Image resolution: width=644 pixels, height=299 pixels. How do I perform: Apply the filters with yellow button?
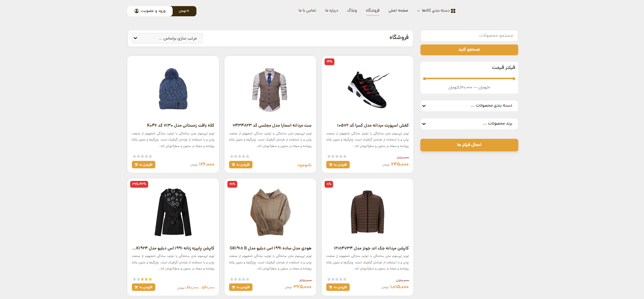(469, 145)
